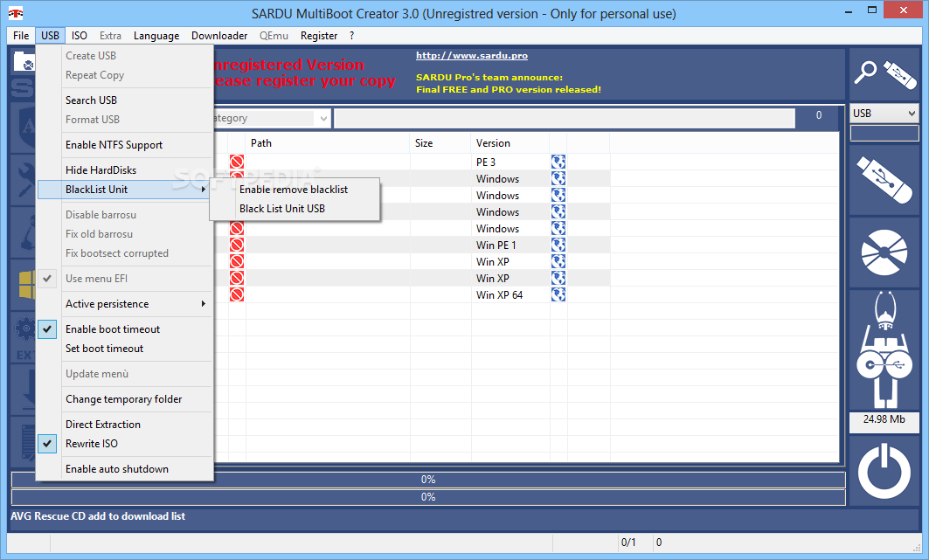The width and height of the screenshot is (929, 560).
Task: Close the open USB menu via USB item
Action: coord(51,36)
